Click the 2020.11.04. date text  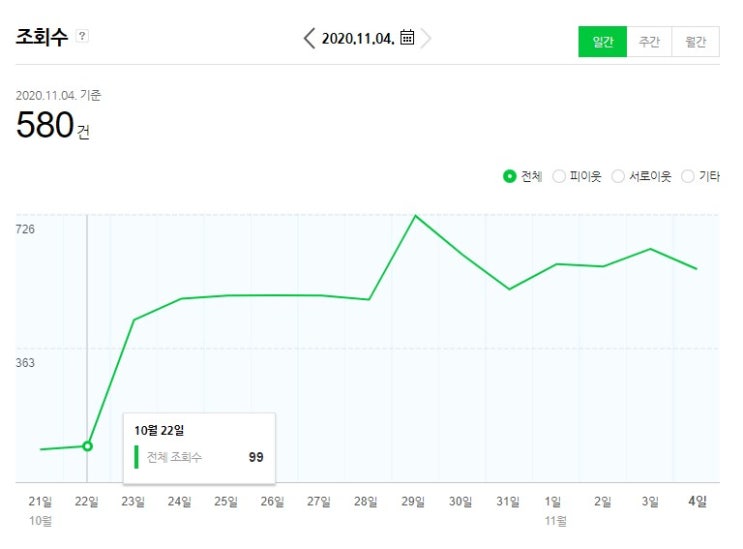click(x=358, y=38)
